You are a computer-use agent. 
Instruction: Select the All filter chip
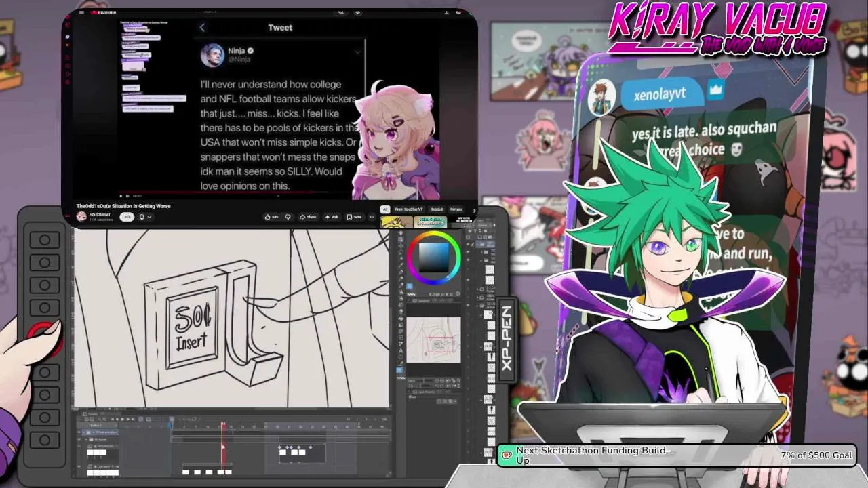(384, 209)
